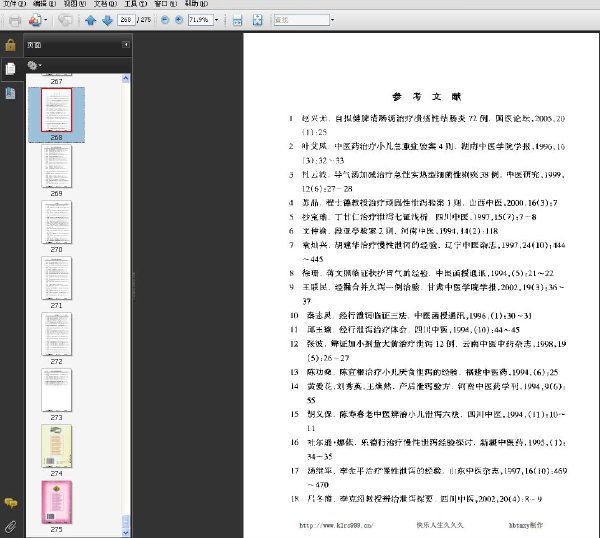Select page 272 thumbnail
This screenshot has height=538, width=600.
(56, 334)
